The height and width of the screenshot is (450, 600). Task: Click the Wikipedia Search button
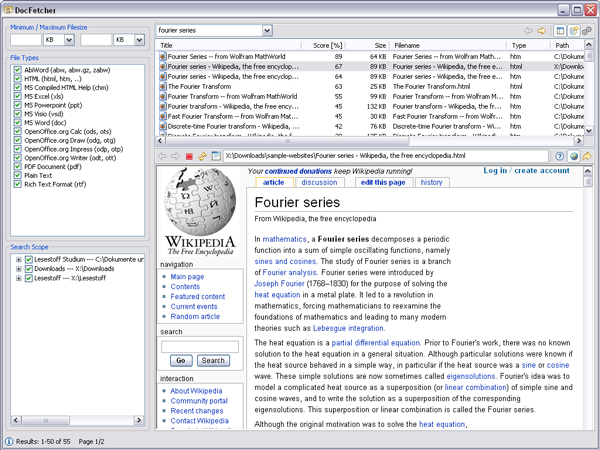click(x=213, y=360)
